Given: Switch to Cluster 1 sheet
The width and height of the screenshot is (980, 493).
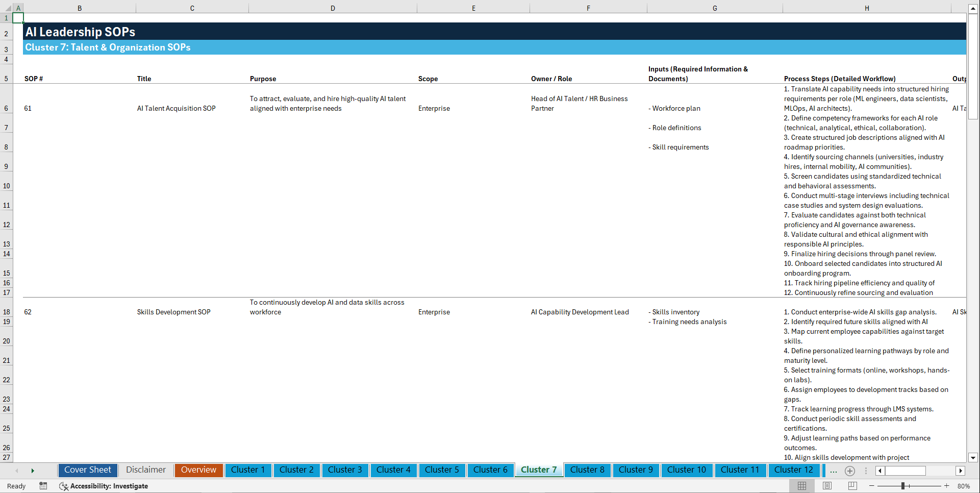Looking at the screenshot, I should coord(248,470).
